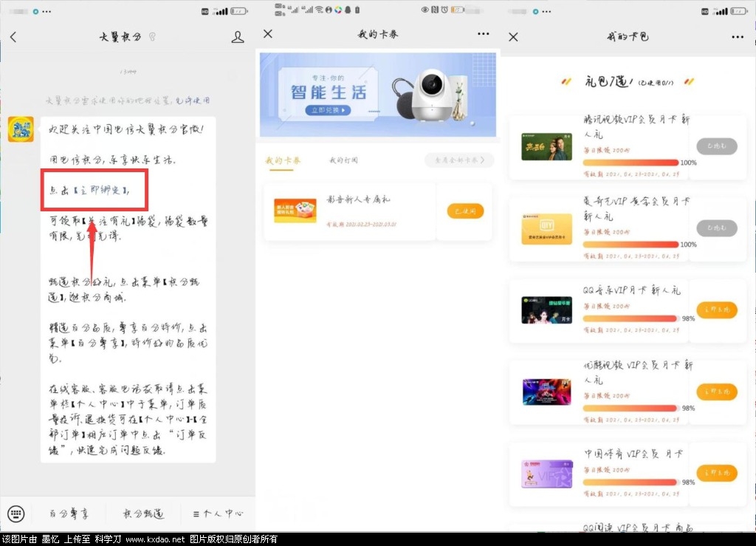Open the 积分甄选 bottom menu
The image size is (756, 546).
pyautogui.click(x=144, y=513)
